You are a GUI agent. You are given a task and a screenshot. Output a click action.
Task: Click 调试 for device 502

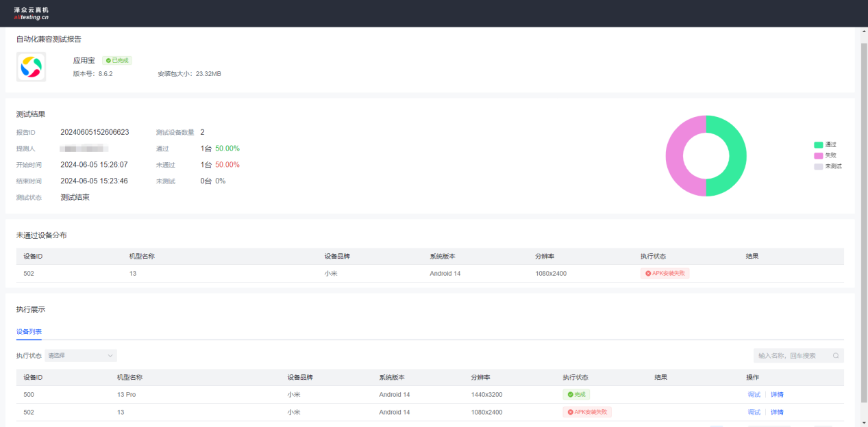(754, 413)
